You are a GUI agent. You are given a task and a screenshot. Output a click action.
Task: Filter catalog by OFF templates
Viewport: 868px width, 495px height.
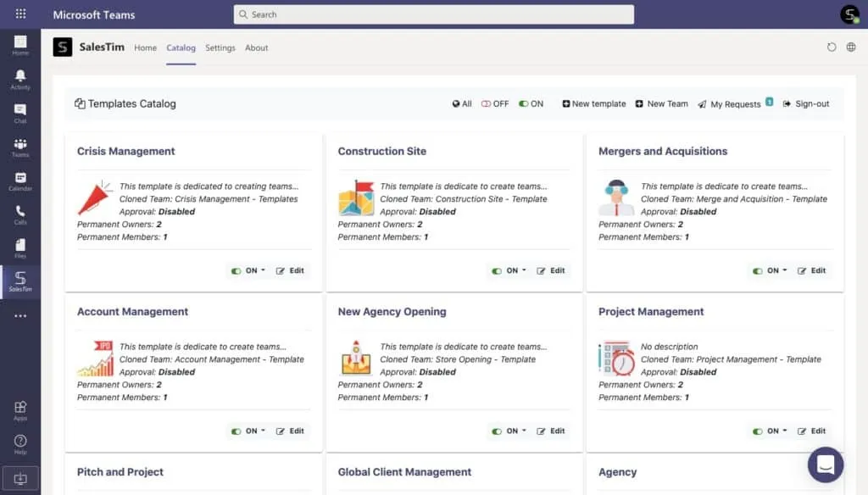pyautogui.click(x=494, y=103)
